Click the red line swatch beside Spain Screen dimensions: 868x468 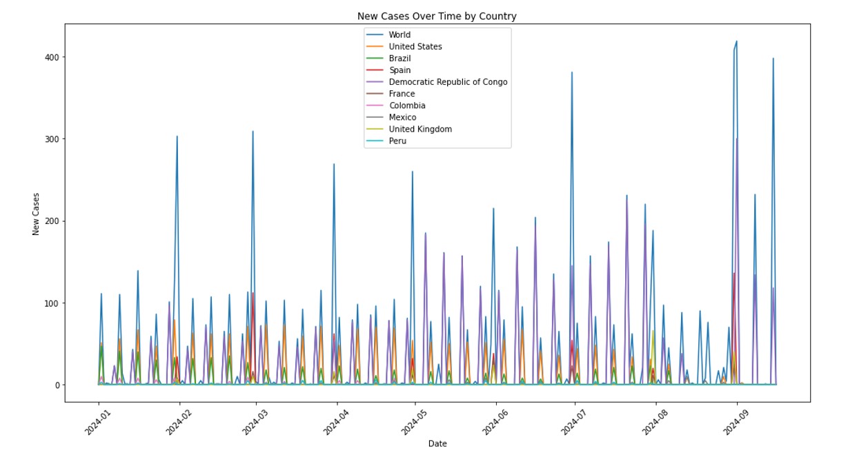375,70
